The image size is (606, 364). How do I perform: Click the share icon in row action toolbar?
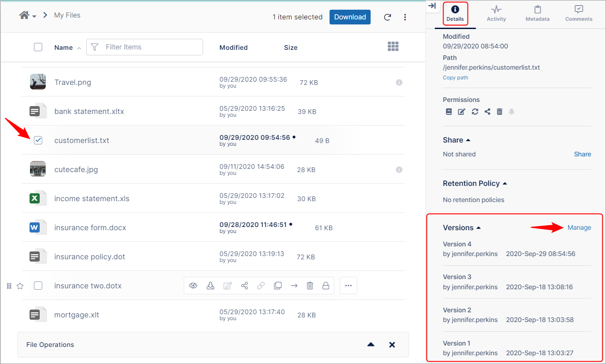[244, 286]
